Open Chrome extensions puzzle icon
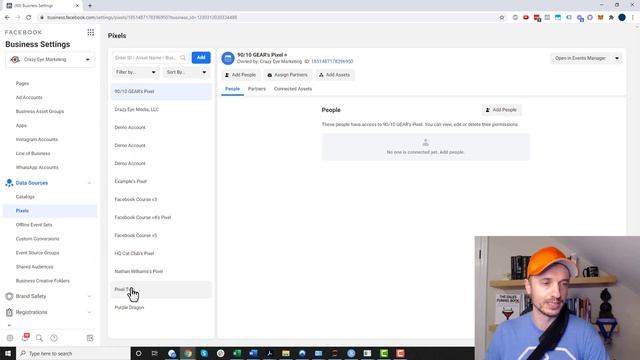 pos(611,18)
